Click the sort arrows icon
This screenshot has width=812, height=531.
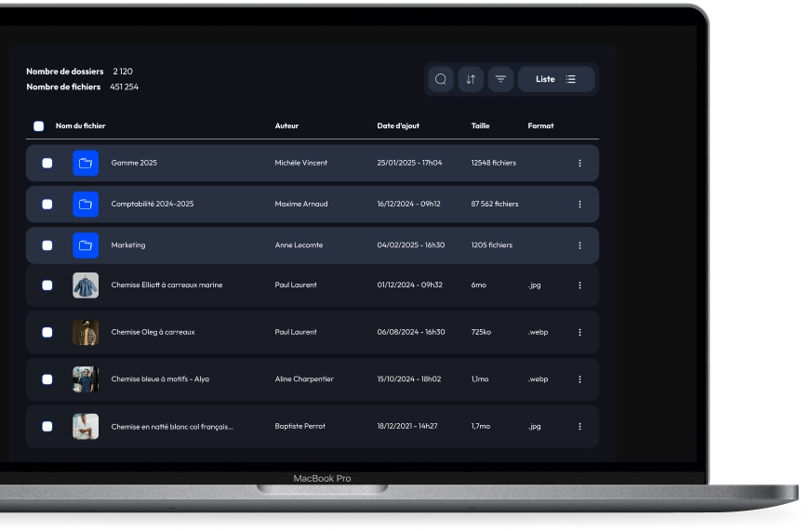coord(471,79)
